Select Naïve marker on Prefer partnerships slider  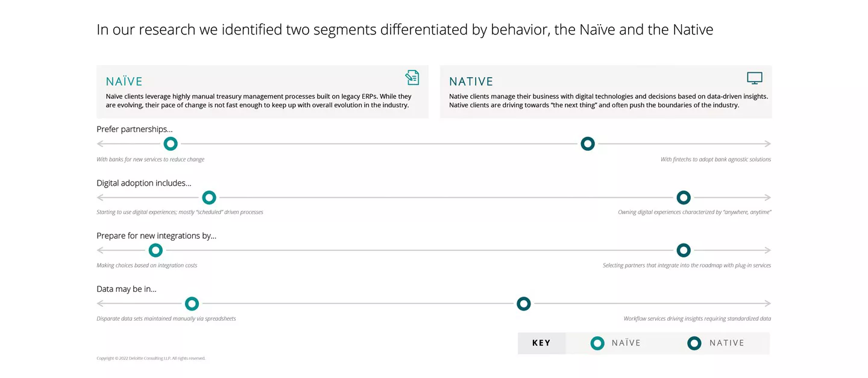(x=171, y=143)
